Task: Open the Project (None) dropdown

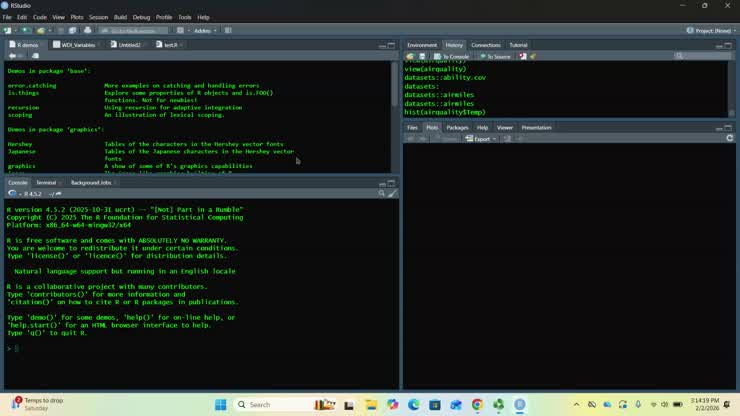Action: (711, 31)
